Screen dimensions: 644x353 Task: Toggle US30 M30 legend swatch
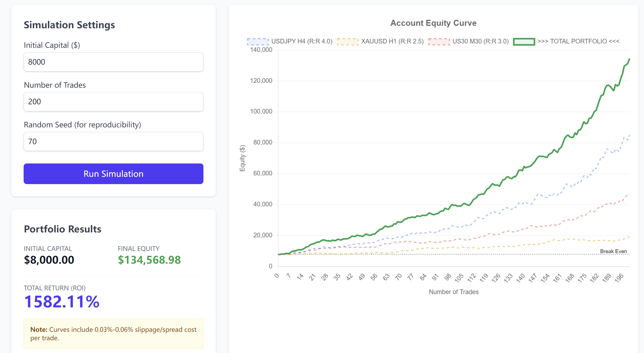point(439,42)
